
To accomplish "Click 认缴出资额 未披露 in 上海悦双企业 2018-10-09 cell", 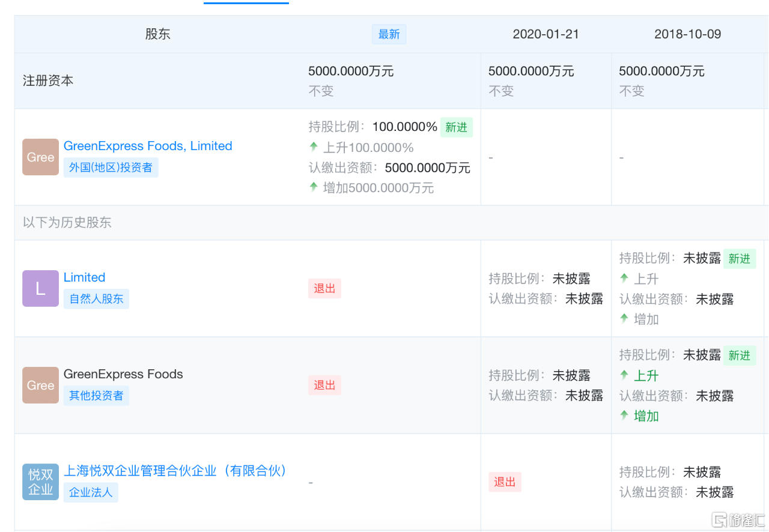I will (x=715, y=492).
